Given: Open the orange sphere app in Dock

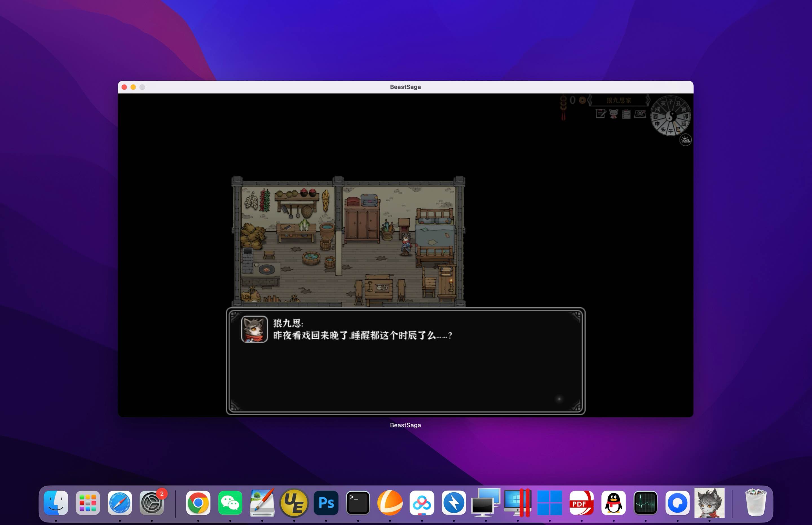Looking at the screenshot, I should (390, 503).
